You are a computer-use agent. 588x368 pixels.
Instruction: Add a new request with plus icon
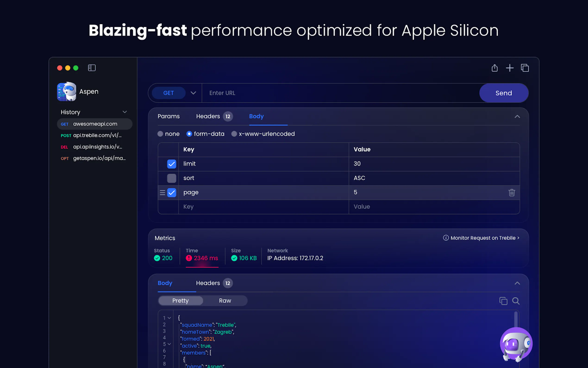point(510,68)
